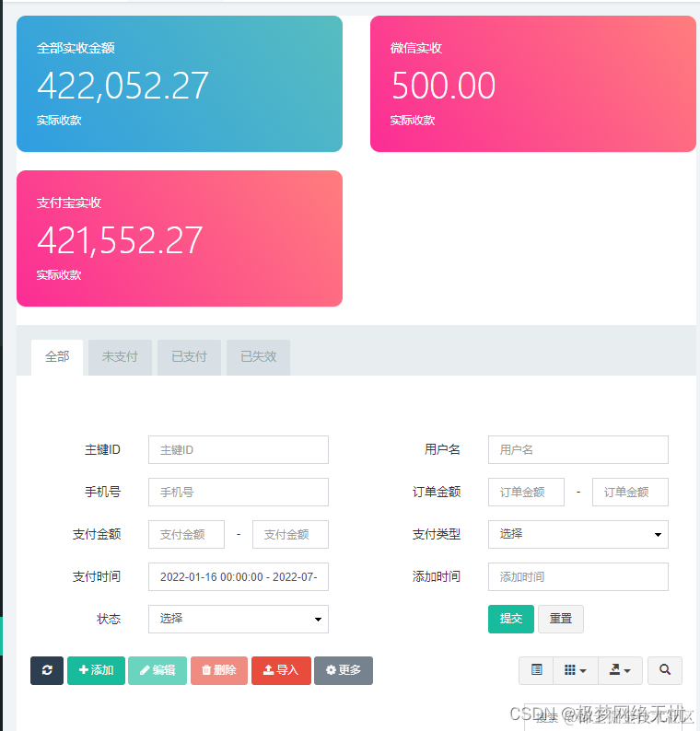The image size is (700, 731).
Task: Switch to the 未支付 tab
Action: pos(121,357)
